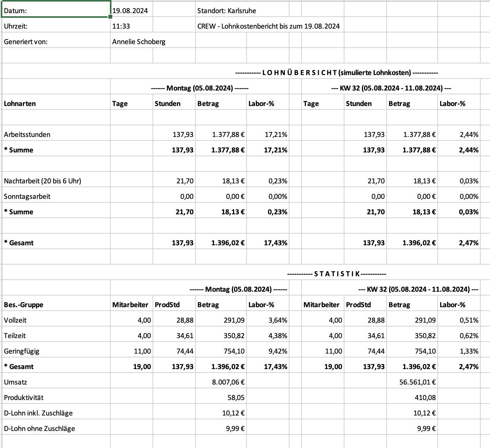Image resolution: width=490 pixels, height=448 pixels.
Task: Click the Umsatz value 8.007,06 €
Action: point(228,382)
